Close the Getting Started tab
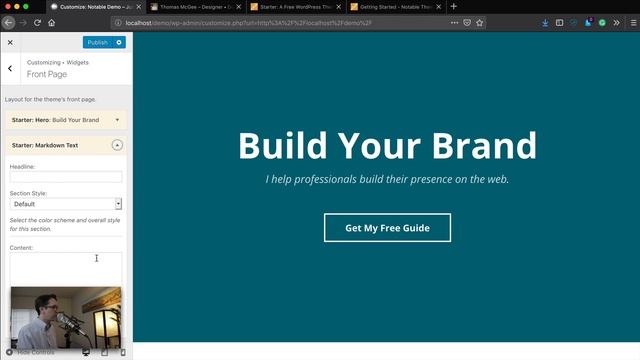640x360 pixels. pyautogui.click(x=439, y=7)
